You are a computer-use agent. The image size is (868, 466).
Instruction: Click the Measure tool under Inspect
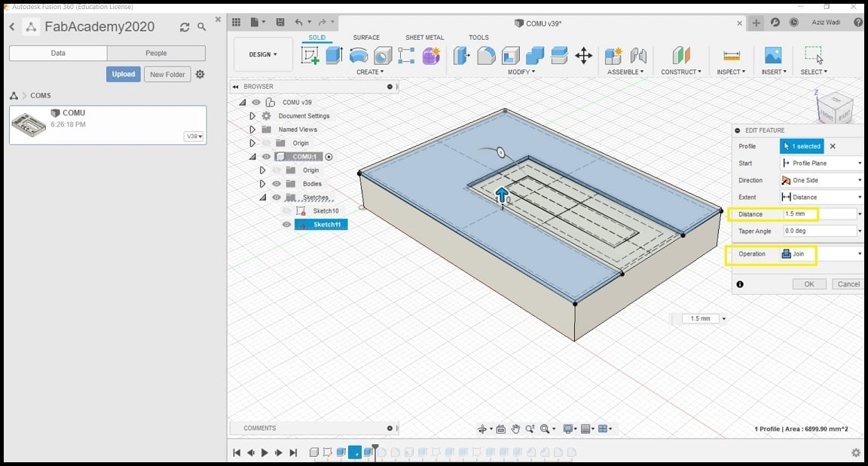731,56
